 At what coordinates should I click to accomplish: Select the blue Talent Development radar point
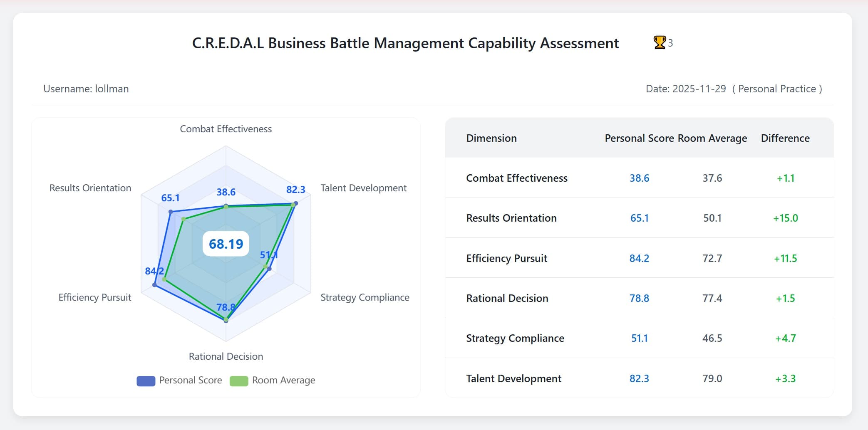[x=296, y=203]
